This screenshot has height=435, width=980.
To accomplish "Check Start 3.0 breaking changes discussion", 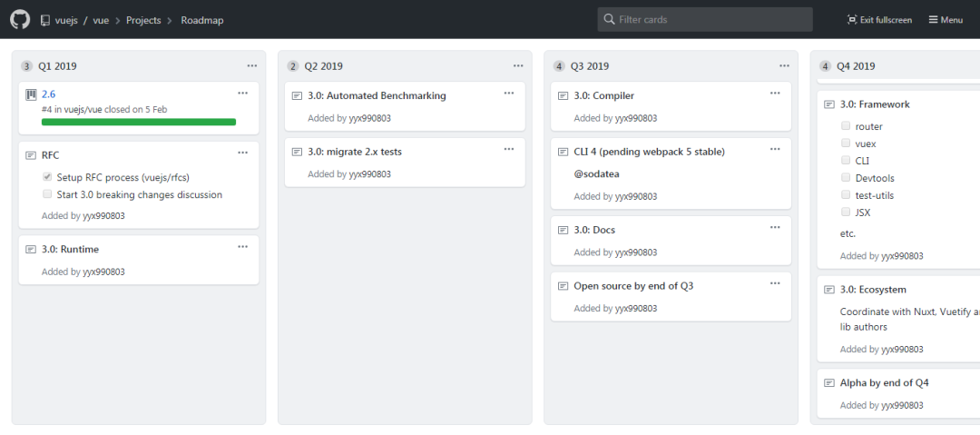I will coord(47,194).
